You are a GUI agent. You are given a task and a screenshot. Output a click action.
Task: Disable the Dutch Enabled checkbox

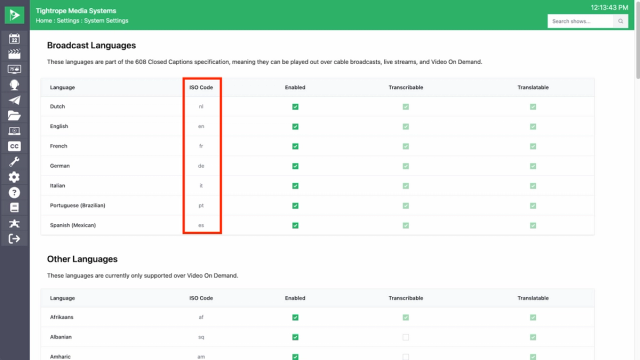[295, 107]
